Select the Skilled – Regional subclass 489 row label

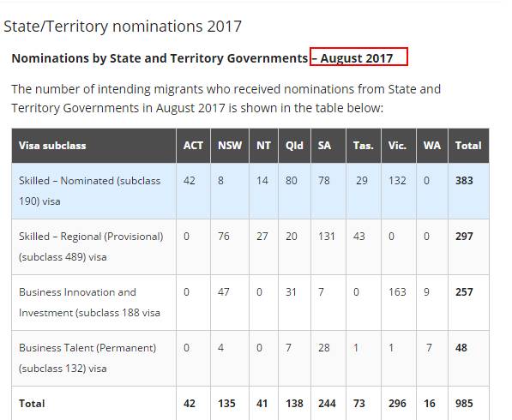pyautogui.click(x=91, y=247)
